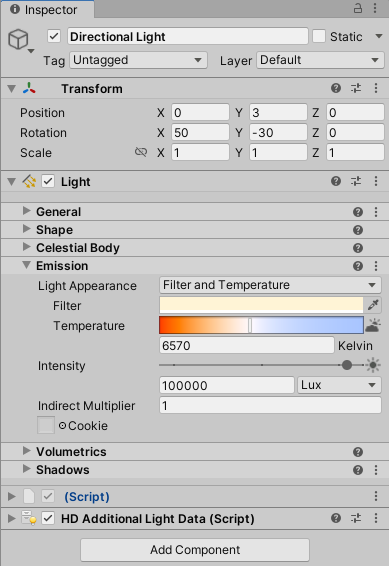Toggle Scale constrained proportions link icon

click(x=141, y=152)
